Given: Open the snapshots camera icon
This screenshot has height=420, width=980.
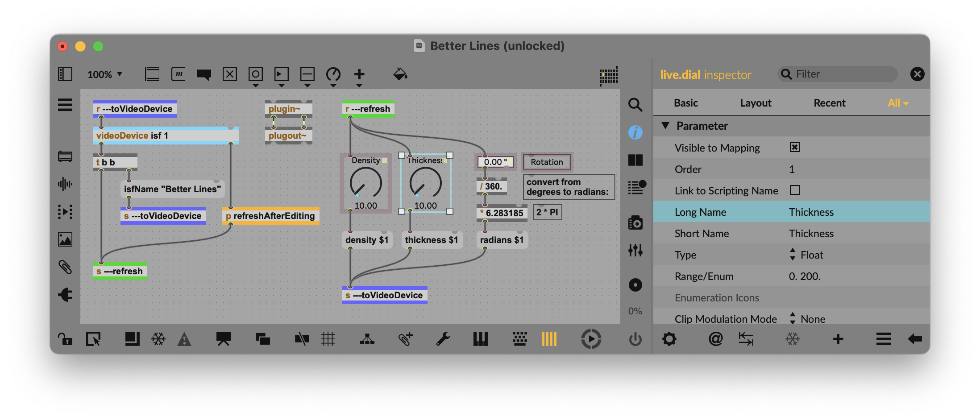Looking at the screenshot, I should (x=635, y=222).
